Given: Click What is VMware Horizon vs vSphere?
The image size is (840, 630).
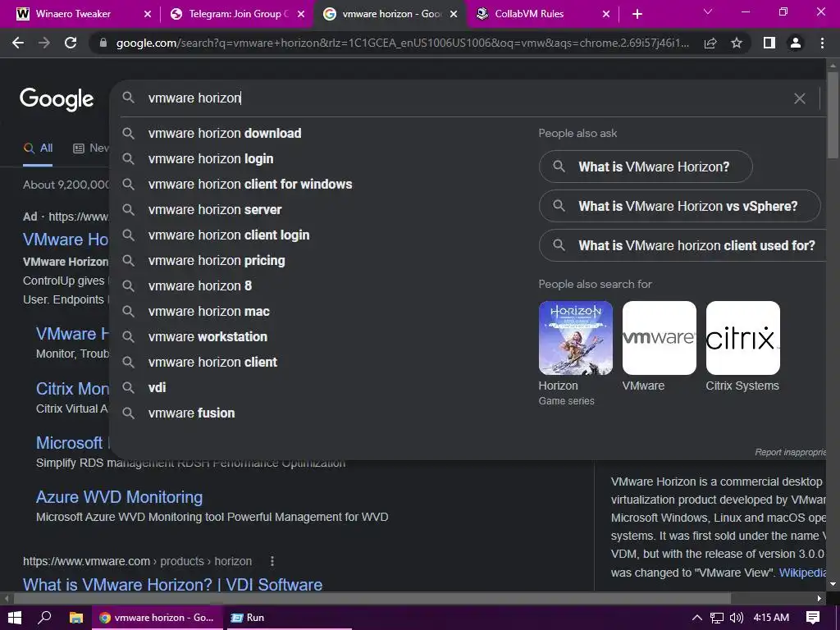Looking at the screenshot, I should click(680, 206).
